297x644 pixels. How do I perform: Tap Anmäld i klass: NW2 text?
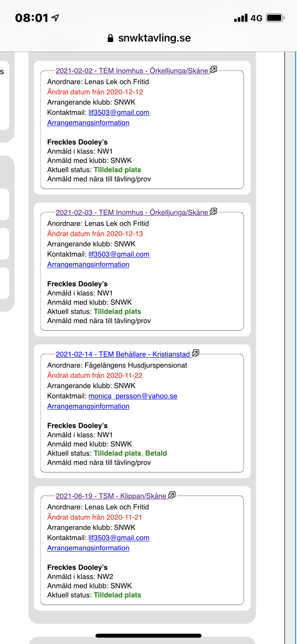tap(80, 577)
